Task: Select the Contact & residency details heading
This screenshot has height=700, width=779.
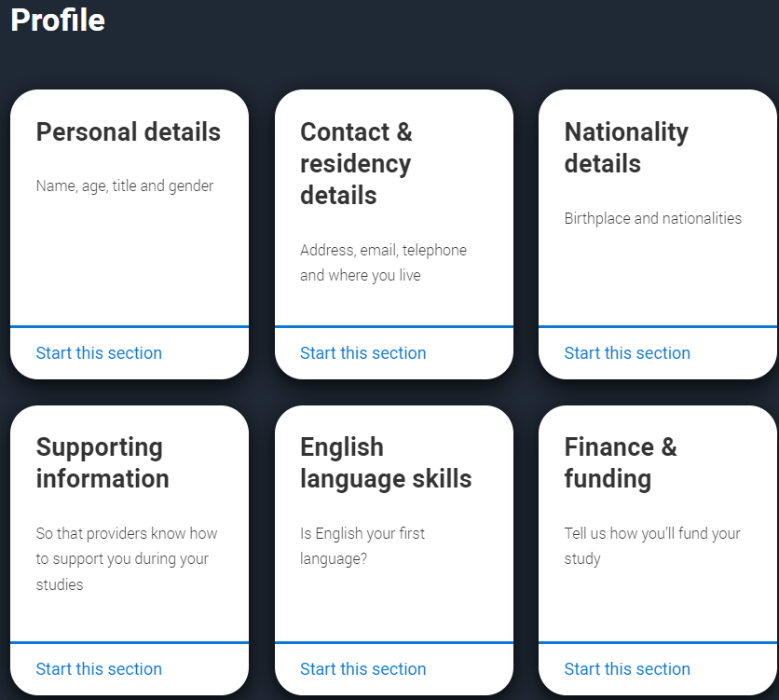Action: click(x=356, y=164)
